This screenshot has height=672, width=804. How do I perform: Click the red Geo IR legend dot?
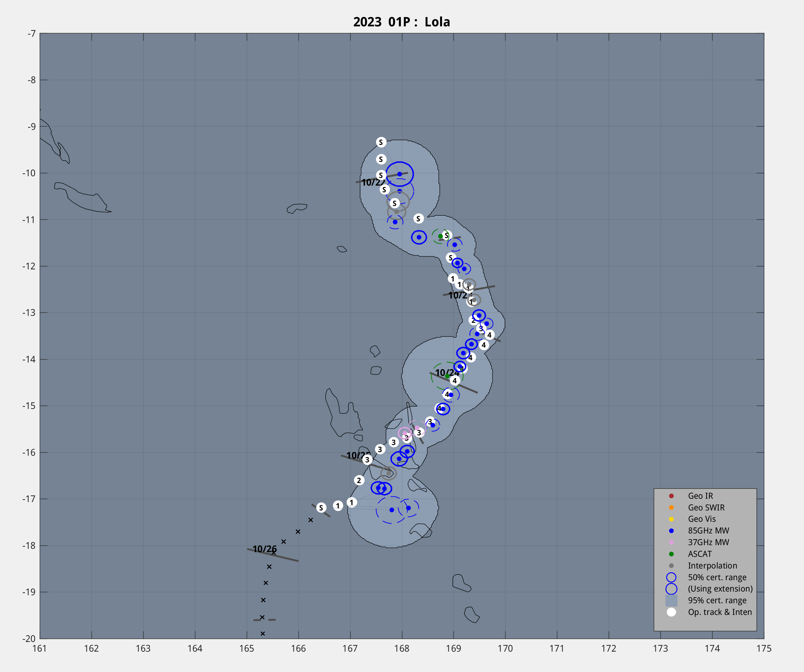pos(671,496)
